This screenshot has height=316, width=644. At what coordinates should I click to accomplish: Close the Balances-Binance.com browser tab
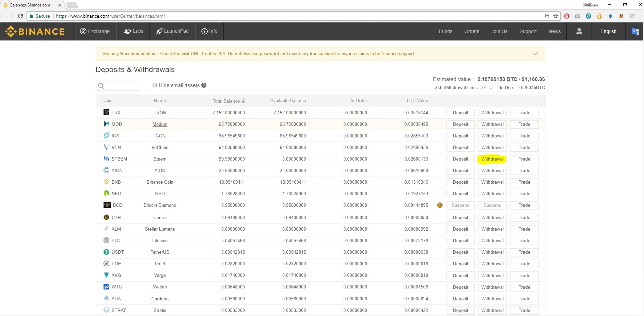tap(60, 5)
